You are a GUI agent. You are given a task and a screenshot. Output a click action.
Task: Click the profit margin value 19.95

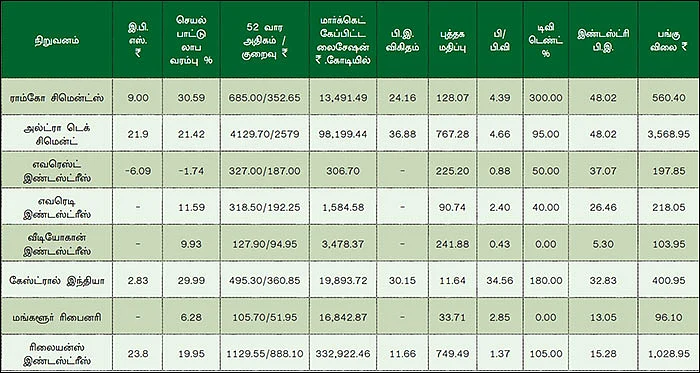191,354
